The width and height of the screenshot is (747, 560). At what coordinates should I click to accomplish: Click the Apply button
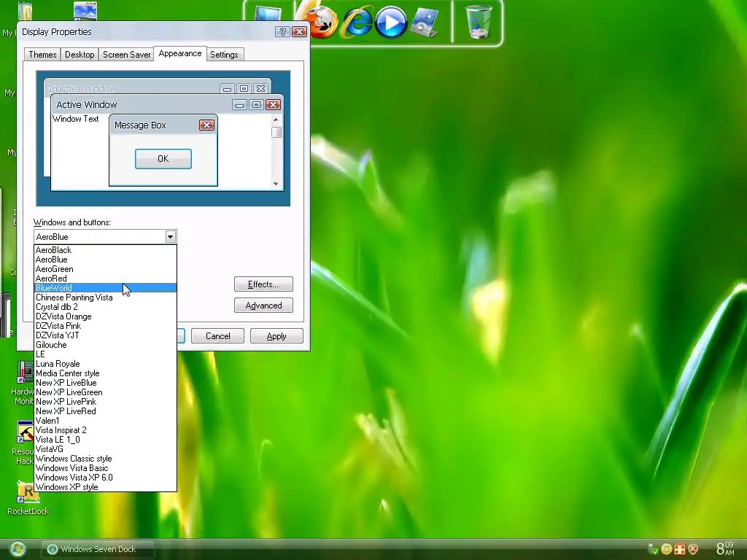click(276, 335)
